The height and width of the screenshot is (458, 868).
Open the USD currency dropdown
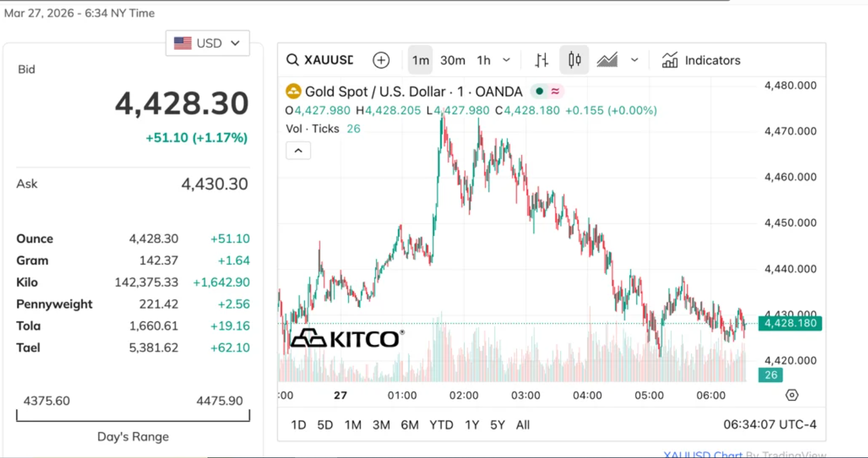pyautogui.click(x=207, y=43)
